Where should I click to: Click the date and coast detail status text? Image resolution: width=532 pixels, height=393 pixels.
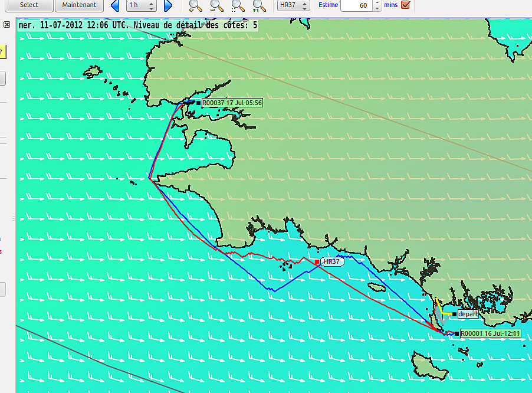tap(138, 25)
